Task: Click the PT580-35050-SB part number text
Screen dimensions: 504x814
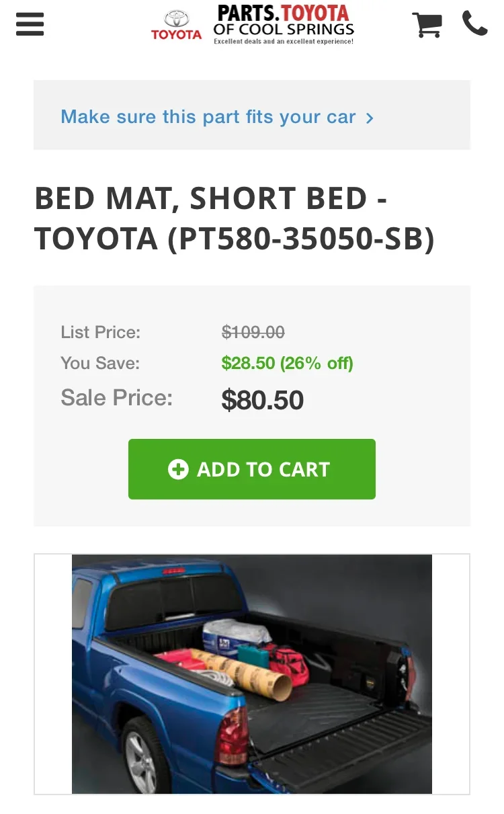Action: click(300, 239)
